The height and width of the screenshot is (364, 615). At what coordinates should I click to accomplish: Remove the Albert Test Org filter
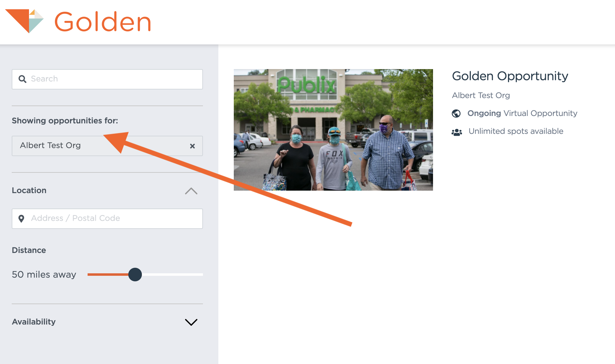(192, 146)
